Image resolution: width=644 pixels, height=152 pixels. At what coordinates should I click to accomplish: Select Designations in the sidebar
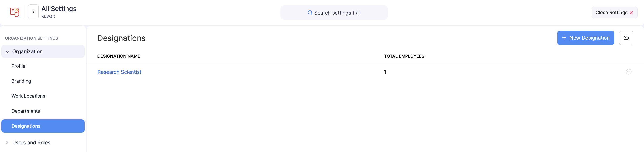coord(26,126)
